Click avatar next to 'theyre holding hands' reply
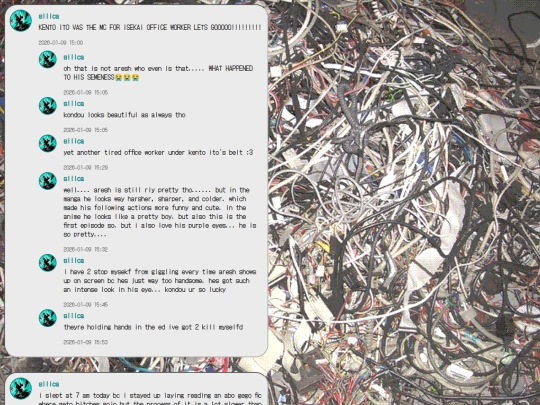The image size is (540, 405). pos(48,318)
